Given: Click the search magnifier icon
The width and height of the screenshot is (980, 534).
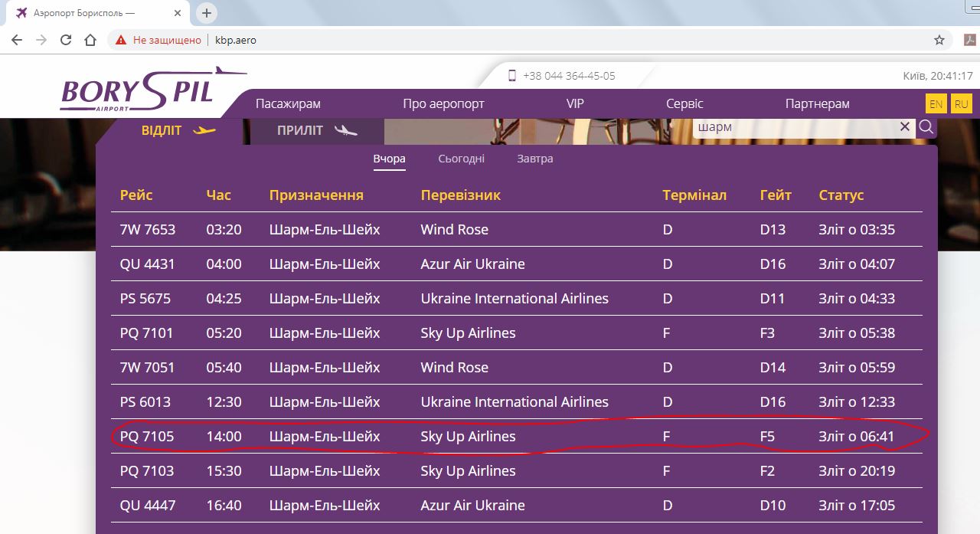Looking at the screenshot, I should (x=926, y=127).
